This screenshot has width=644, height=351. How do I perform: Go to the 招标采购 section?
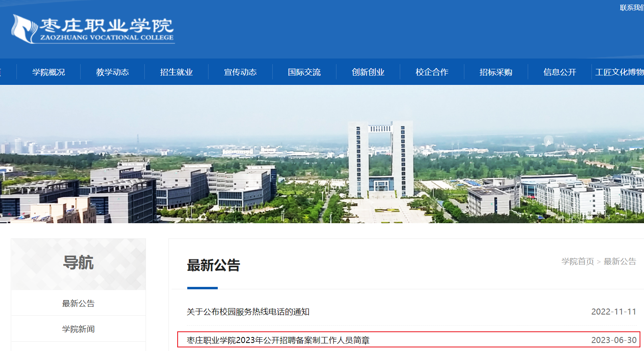[496, 72]
